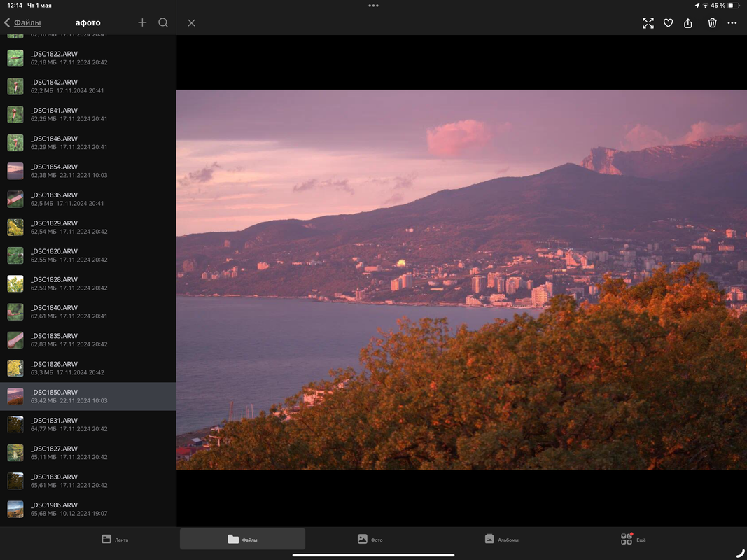Tap the home indicator bar
The width and height of the screenshot is (747, 560).
(374, 555)
